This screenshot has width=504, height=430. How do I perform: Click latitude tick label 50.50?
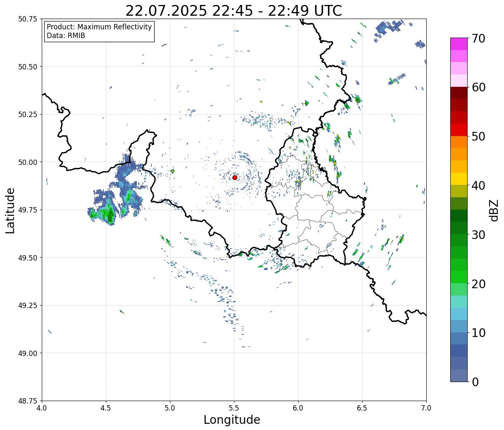(28, 67)
